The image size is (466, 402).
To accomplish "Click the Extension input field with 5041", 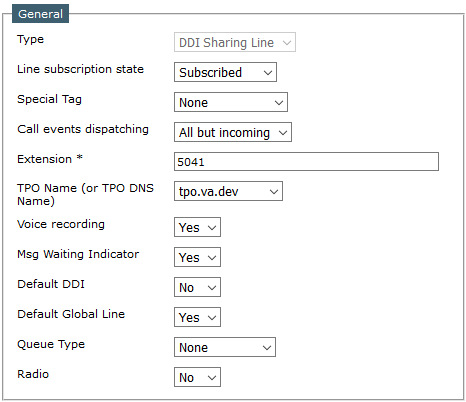I will [306, 162].
